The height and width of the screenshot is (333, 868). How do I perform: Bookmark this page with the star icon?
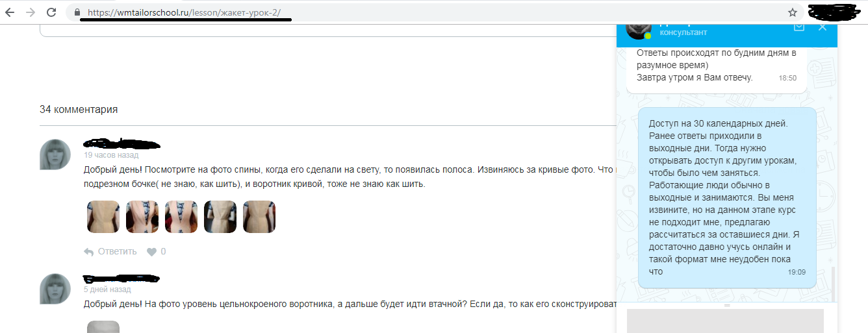coord(792,12)
